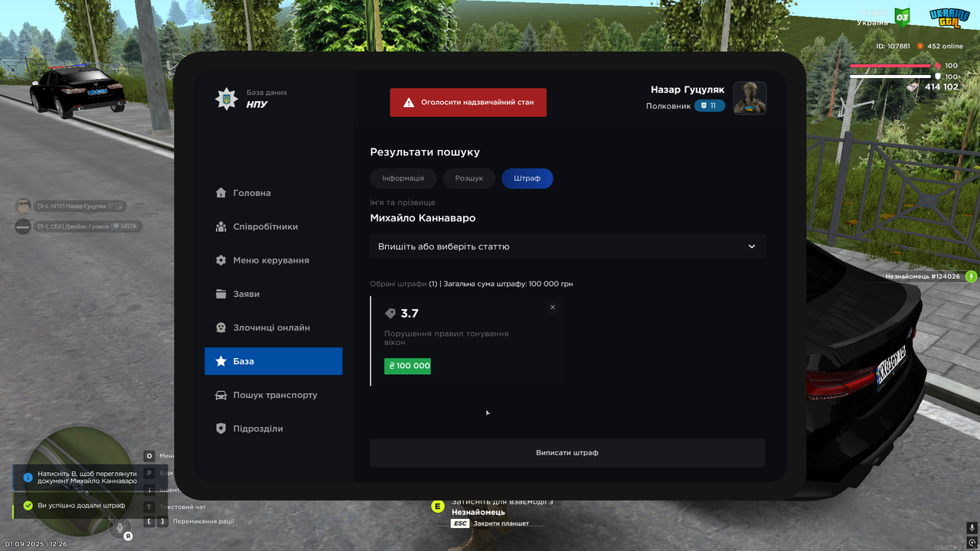Open the Злочинці онлайн section
The height and width of the screenshot is (551, 980).
tap(273, 328)
